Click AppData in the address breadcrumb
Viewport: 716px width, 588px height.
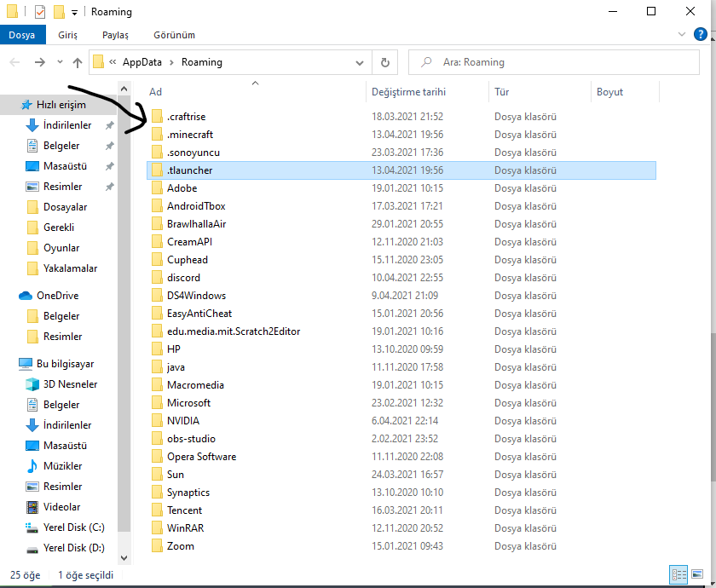(142, 62)
